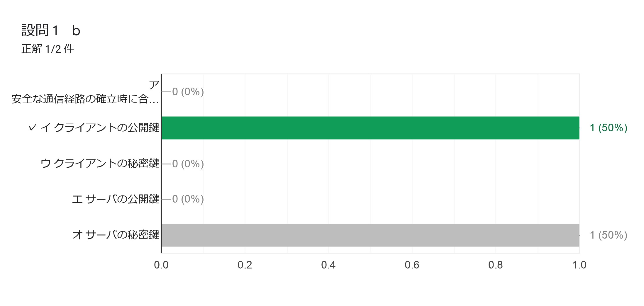Click the 正解 1/2 件 subtitle text
Image resolution: width=644 pixels, height=306 pixels.
tap(48, 49)
